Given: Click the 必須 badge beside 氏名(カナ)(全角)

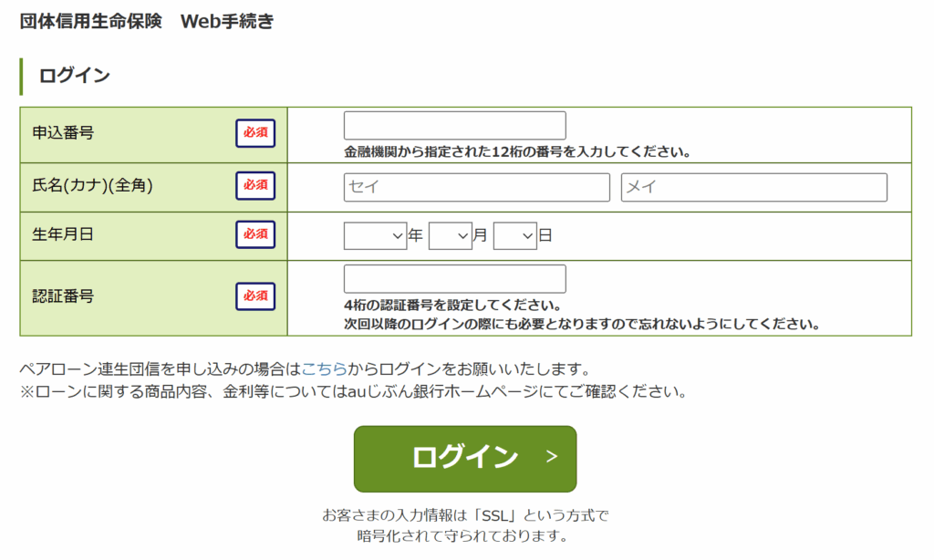Looking at the screenshot, I should [x=255, y=185].
